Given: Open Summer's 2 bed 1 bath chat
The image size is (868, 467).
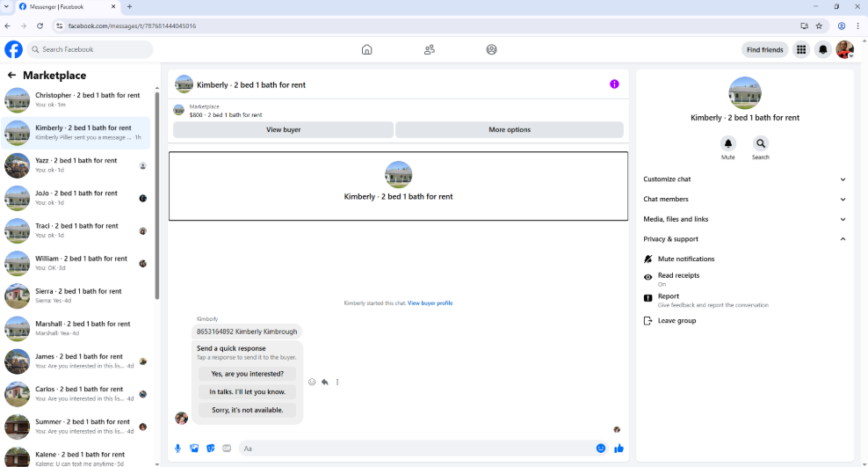Looking at the screenshot, I should pos(76,427).
